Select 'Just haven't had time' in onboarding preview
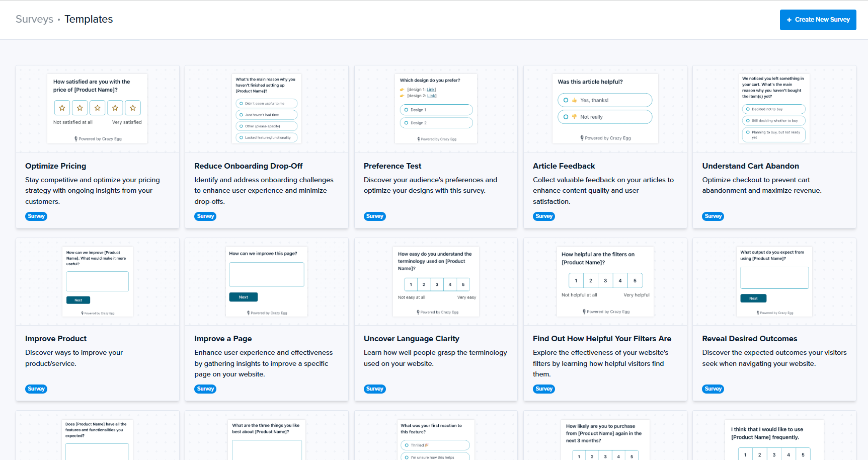The height and width of the screenshot is (460, 868). 267,115
